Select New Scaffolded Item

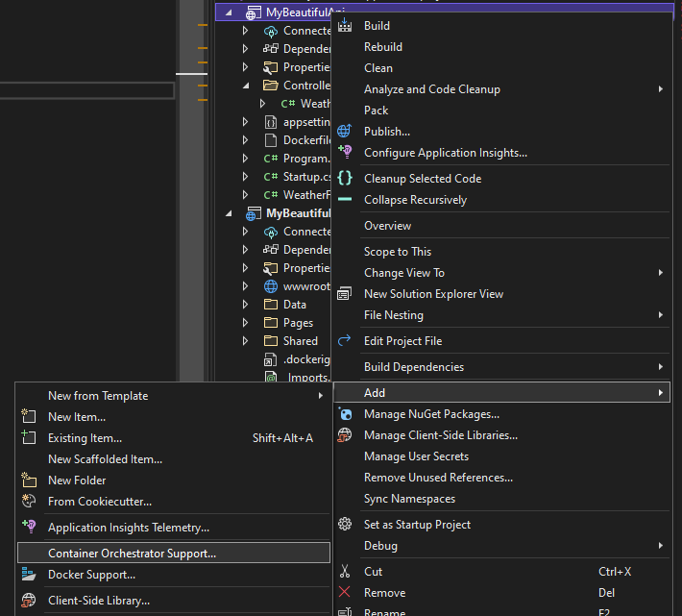tap(174, 458)
